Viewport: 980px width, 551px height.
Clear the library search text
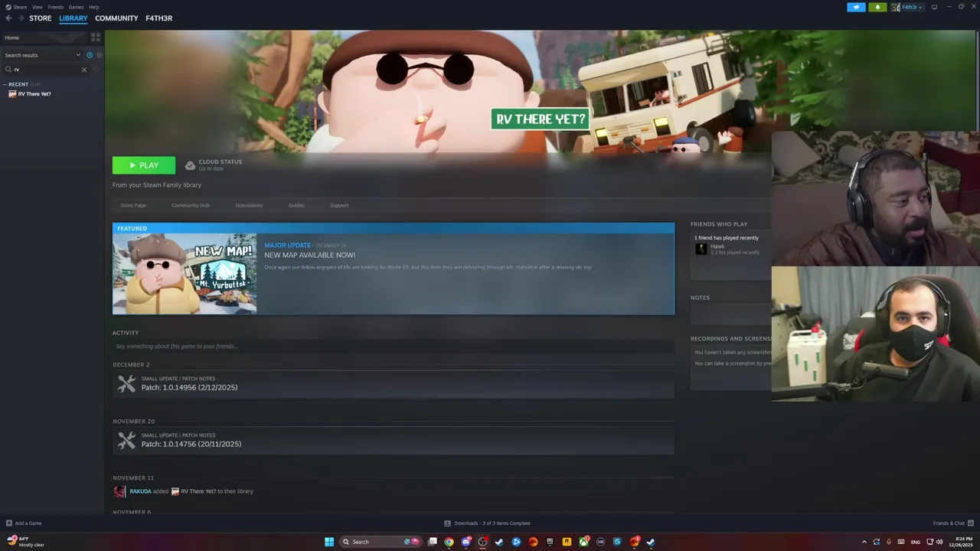(x=84, y=70)
